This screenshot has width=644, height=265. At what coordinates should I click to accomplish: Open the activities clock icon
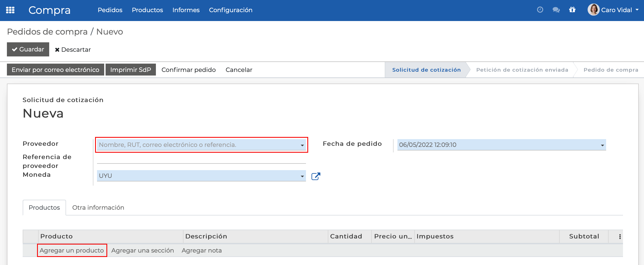(540, 10)
